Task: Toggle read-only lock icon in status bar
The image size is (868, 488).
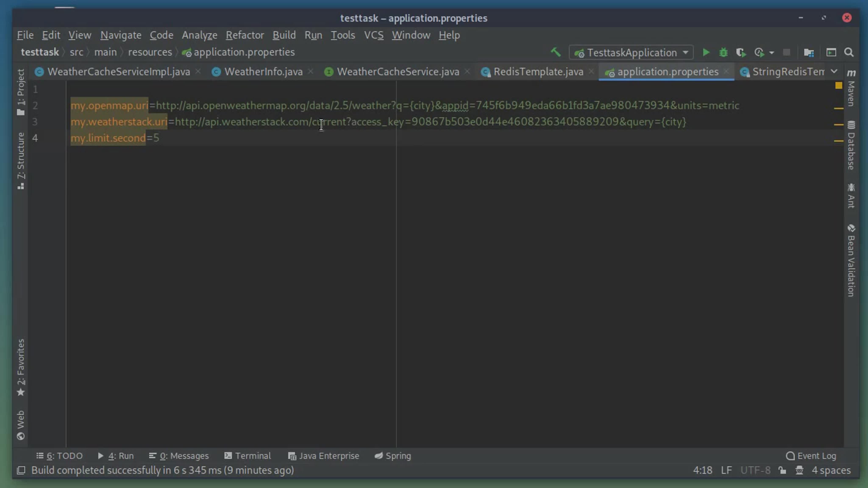Action: point(782,470)
